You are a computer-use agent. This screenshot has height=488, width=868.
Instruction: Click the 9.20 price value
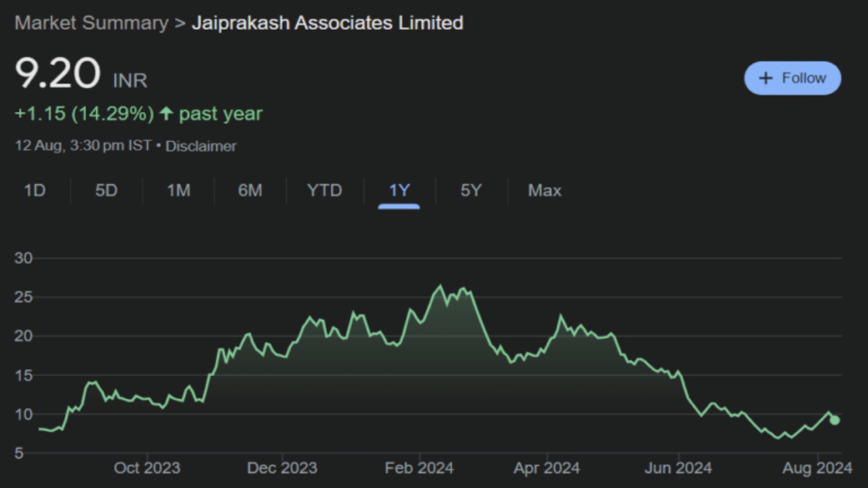point(58,73)
